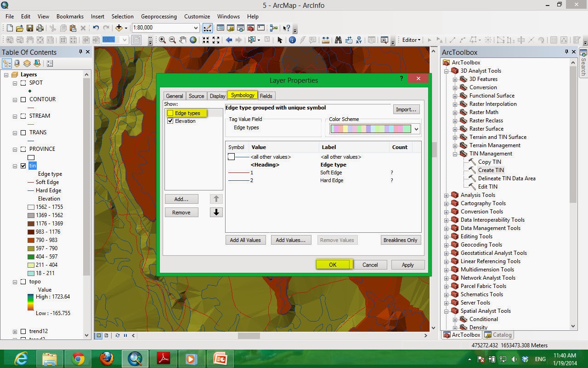Check the topo layer visibility box
The image size is (588, 368).
[x=23, y=282]
